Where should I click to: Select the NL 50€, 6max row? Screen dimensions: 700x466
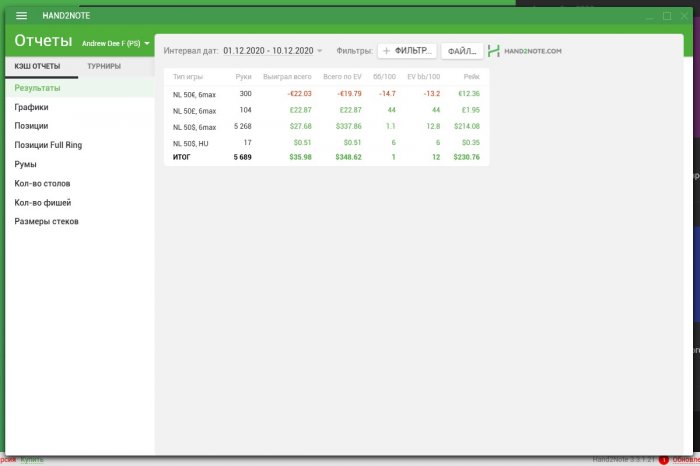pos(326,94)
